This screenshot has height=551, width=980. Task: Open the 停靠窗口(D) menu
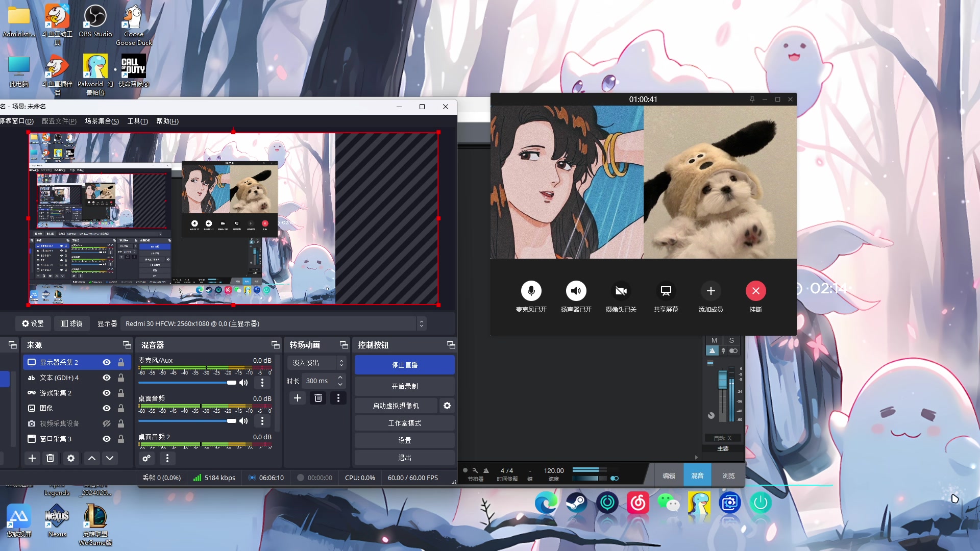pos(17,121)
